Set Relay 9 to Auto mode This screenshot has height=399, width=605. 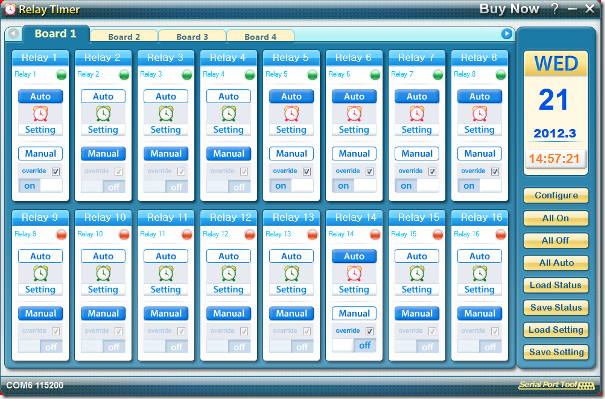pyautogui.click(x=40, y=256)
